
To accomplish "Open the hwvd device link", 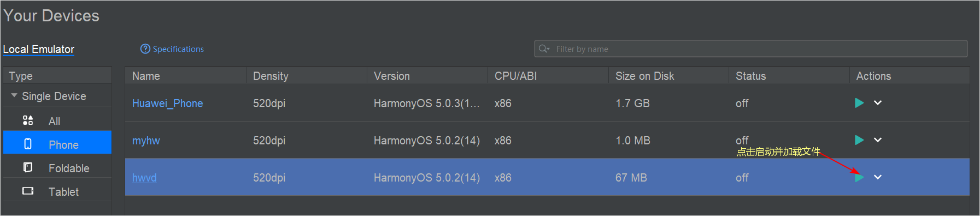I will pos(144,178).
